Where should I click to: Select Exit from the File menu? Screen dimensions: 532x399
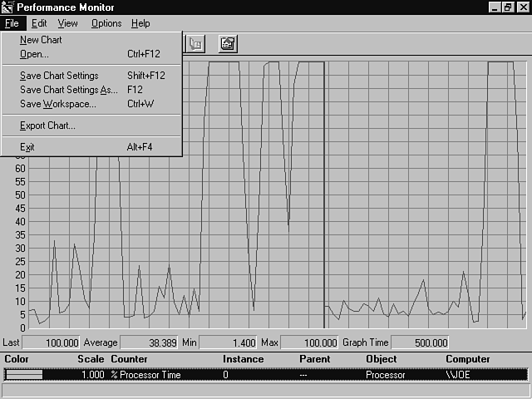pos(27,147)
